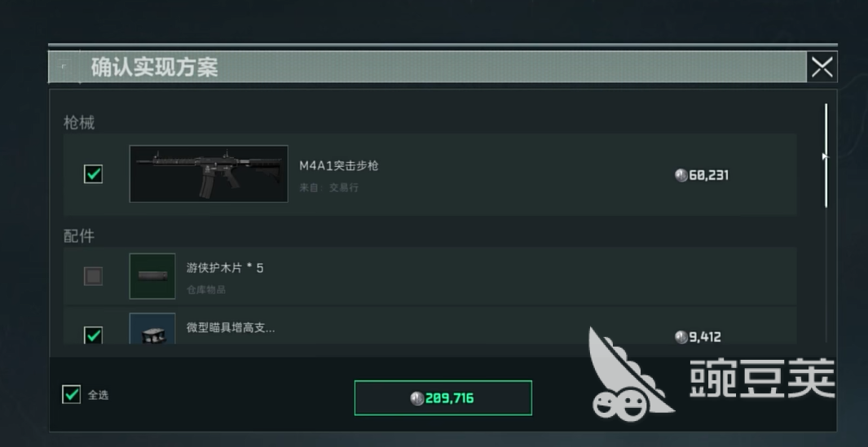Click the coin icon beside 60,231

coord(681,175)
